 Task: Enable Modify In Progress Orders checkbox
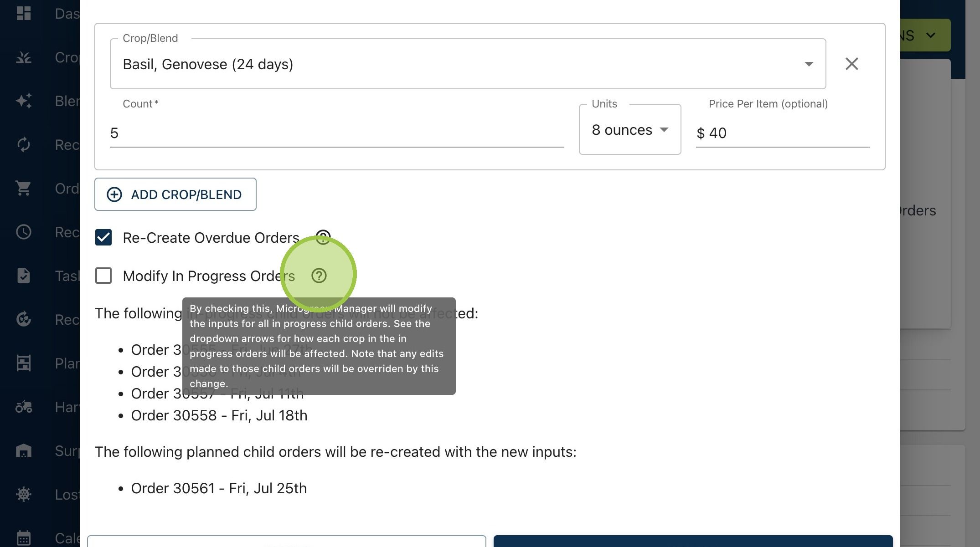[103, 276]
